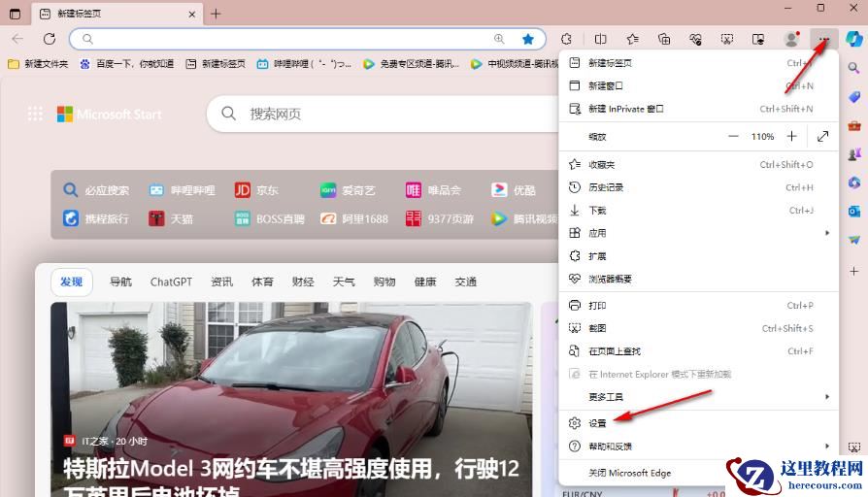868x497 pixels.
Task: Open BOSS直聘 quick link
Action: (x=270, y=218)
